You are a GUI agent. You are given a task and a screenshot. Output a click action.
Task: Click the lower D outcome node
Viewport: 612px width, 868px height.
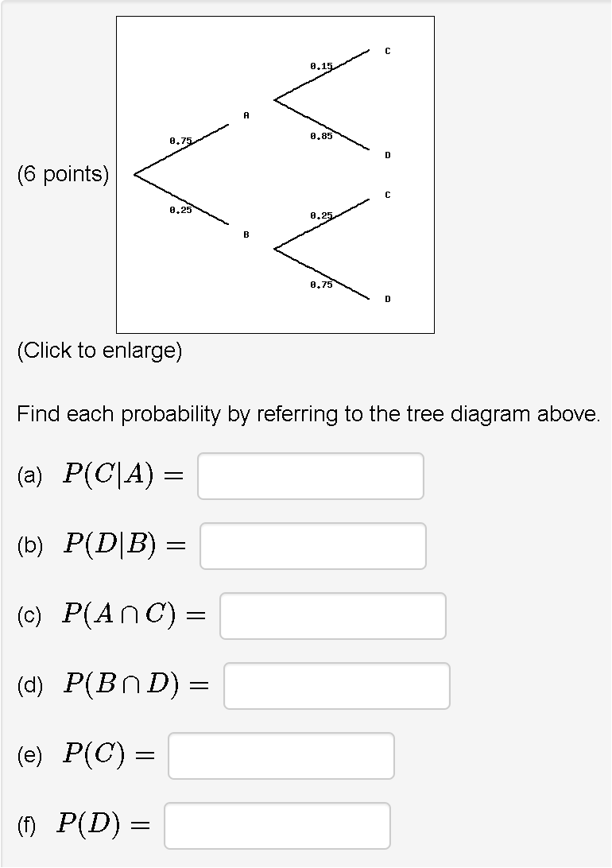pyautogui.click(x=388, y=299)
